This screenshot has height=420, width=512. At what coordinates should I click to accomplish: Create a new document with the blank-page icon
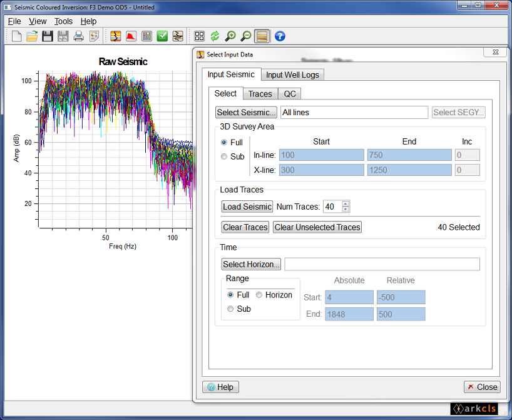[16, 36]
